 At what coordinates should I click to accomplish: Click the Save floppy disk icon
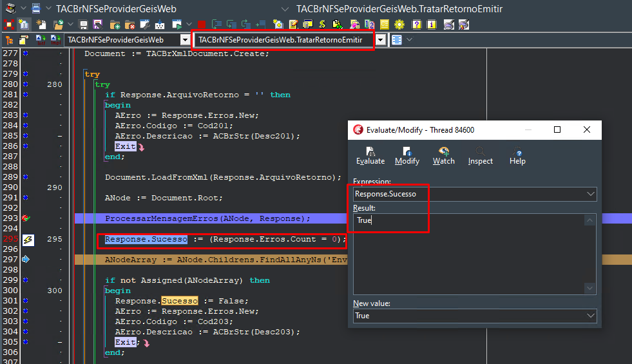[84, 24]
